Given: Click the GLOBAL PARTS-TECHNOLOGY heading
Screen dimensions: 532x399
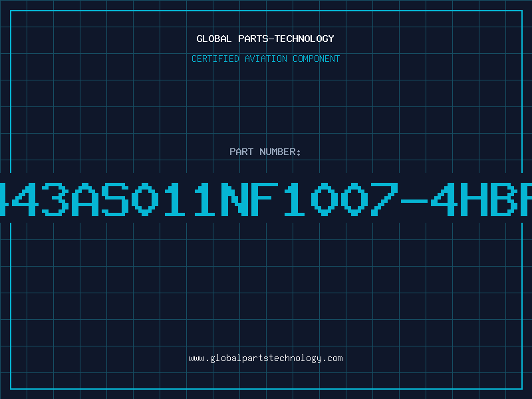Looking at the screenshot, I should click(x=265, y=39).
